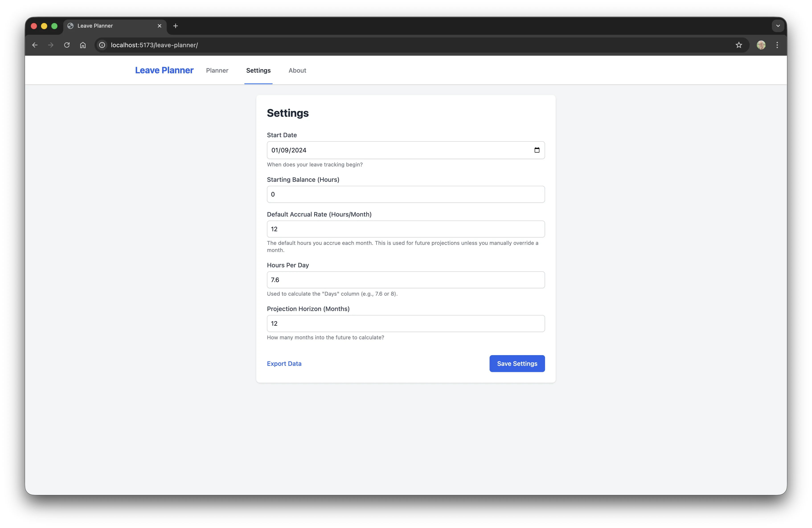Focus the Starting Balance hours field
Screen dimensions: 812x528
click(x=406, y=194)
